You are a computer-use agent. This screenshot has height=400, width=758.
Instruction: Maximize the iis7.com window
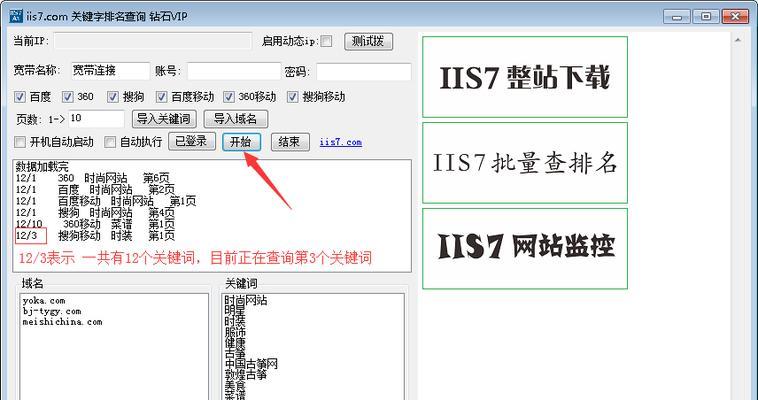coord(706,16)
